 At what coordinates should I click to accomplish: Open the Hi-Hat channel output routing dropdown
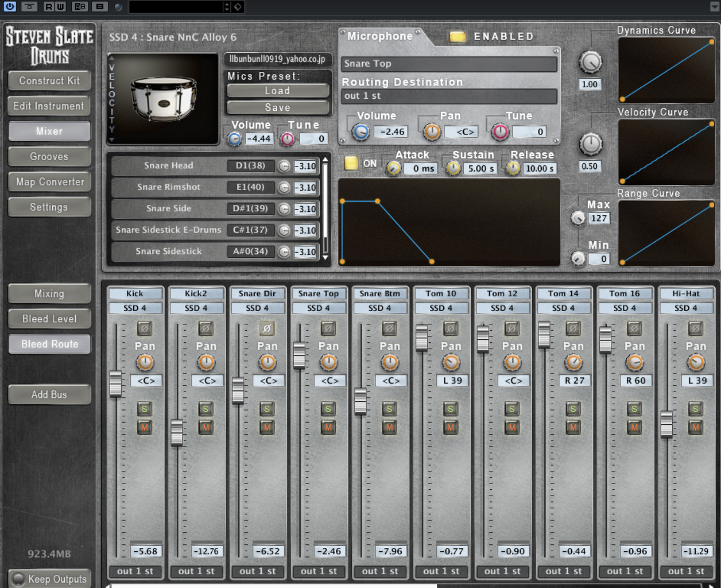[x=686, y=571]
